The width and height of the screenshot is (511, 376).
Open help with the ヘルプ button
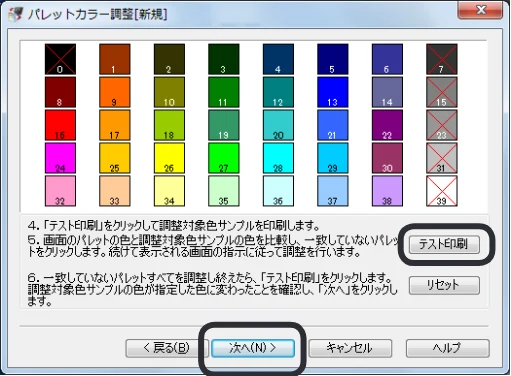[x=448, y=348]
